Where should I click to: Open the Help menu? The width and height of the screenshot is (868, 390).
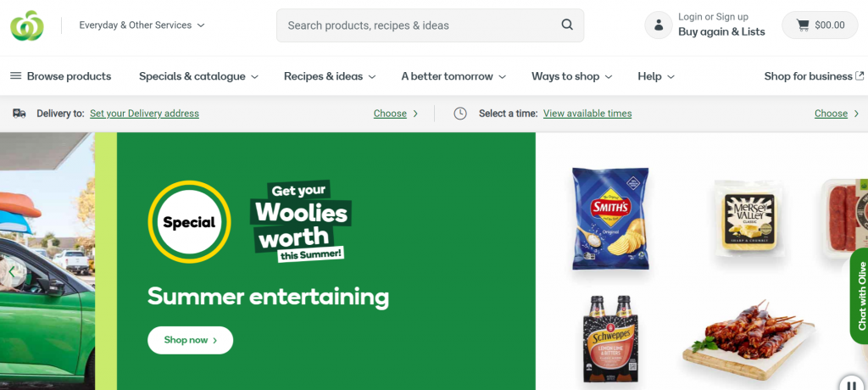(x=656, y=76)
